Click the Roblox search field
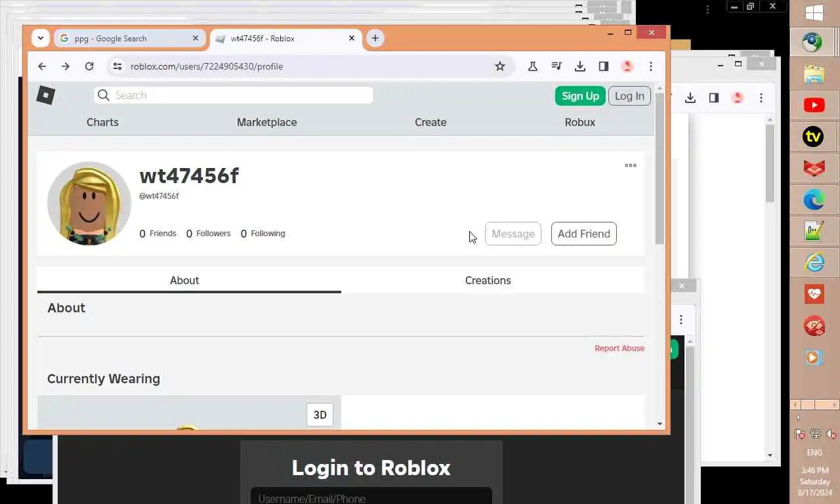The width and height of the screenshot is (840, 504). pyautogui.click(x=234, y=95)
